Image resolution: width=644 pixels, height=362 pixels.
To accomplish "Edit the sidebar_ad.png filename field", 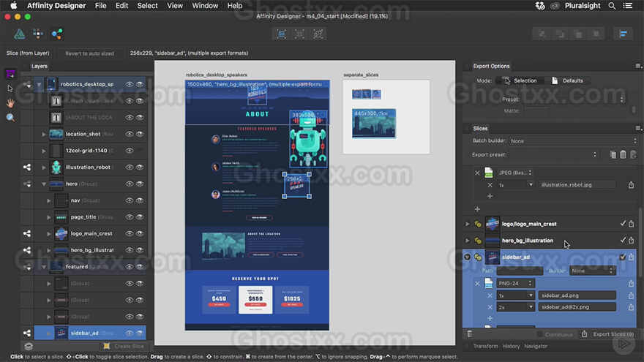I will [x=577, y=295].
